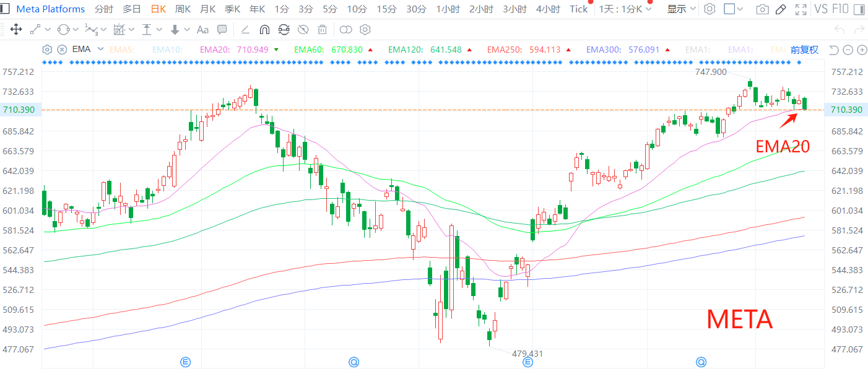Expand the EMA indicator dropdown
Image resolution: width=868 pixels, height=371 pixels.
[101, 50]
